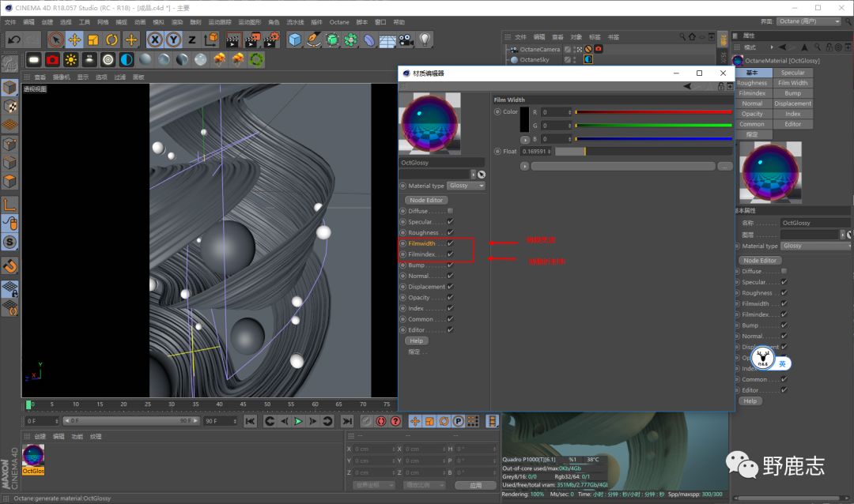Open the 世界坐标 dropdown in coordinates panel
This screenshot has width=854, height=504.
(373, 485)
